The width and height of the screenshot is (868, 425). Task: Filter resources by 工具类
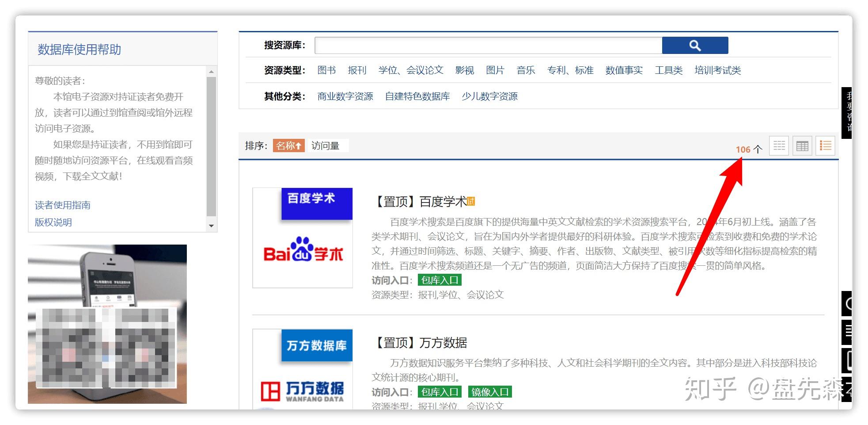pos(668,70)
